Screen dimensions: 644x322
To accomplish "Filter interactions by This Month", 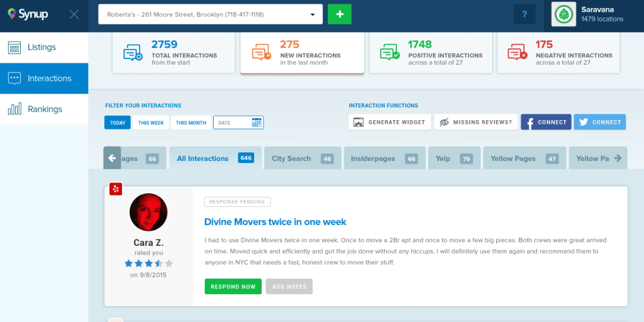I will (x=191, y=123).
